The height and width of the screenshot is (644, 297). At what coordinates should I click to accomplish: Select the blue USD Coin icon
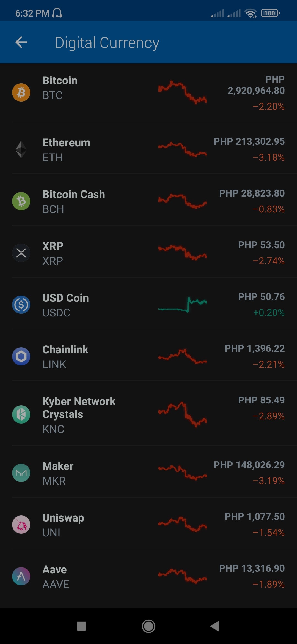pyautogui.click(x=21, y=305)
